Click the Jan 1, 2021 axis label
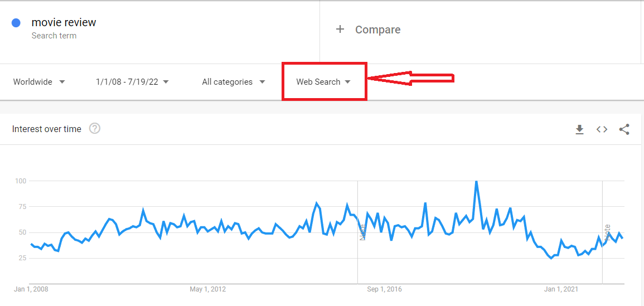The image size is (644, 306). click(x=561, y=289)
